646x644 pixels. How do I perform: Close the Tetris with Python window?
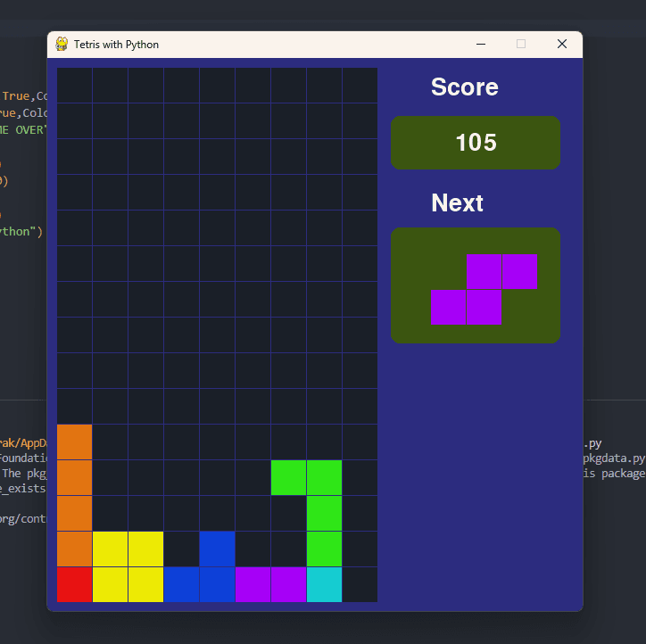[561, 44]
